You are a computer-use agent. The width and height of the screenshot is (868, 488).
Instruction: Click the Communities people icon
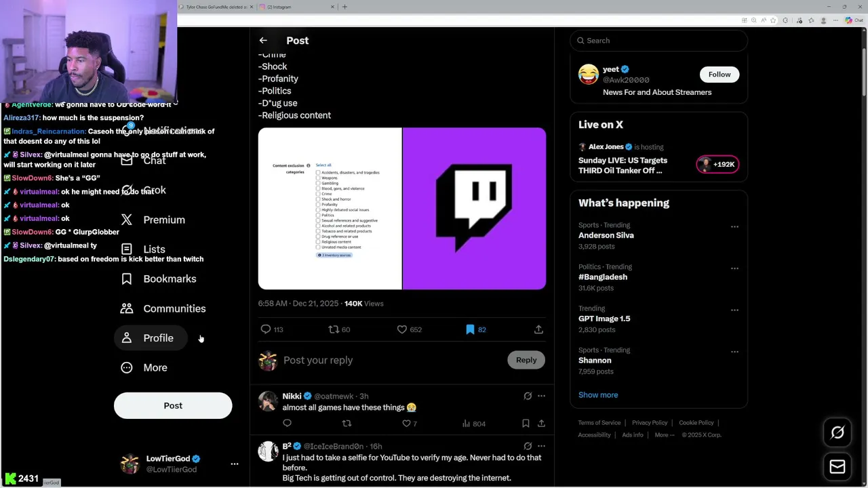click(126, 308)
